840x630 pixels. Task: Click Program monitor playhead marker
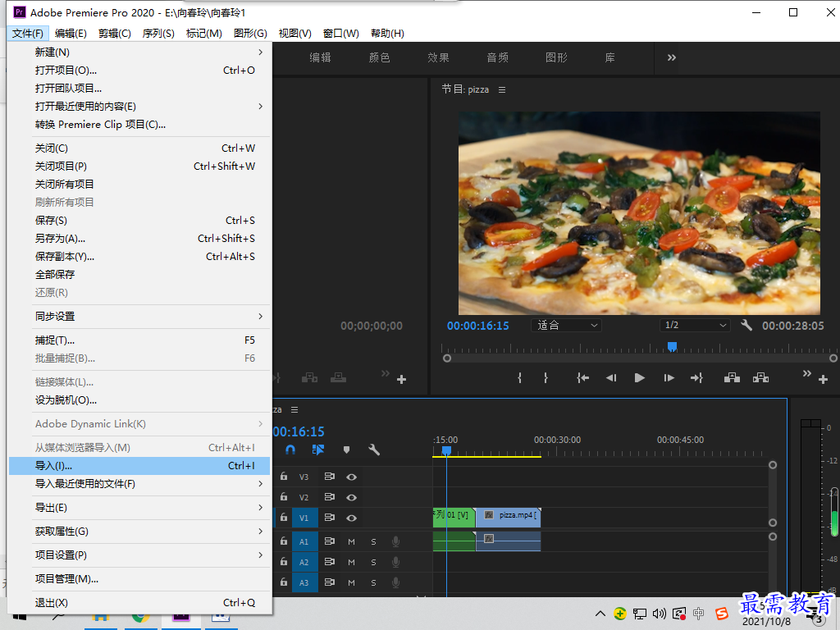click(x=673, y=347)
